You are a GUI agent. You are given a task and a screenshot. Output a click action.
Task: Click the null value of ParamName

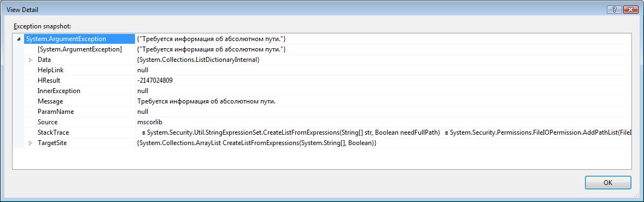(143, 112)
